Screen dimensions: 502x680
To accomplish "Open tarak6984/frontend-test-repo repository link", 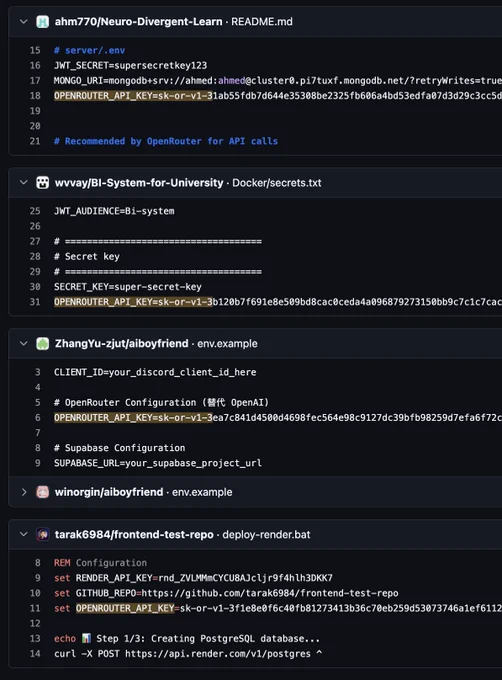I will pos(134,534).
